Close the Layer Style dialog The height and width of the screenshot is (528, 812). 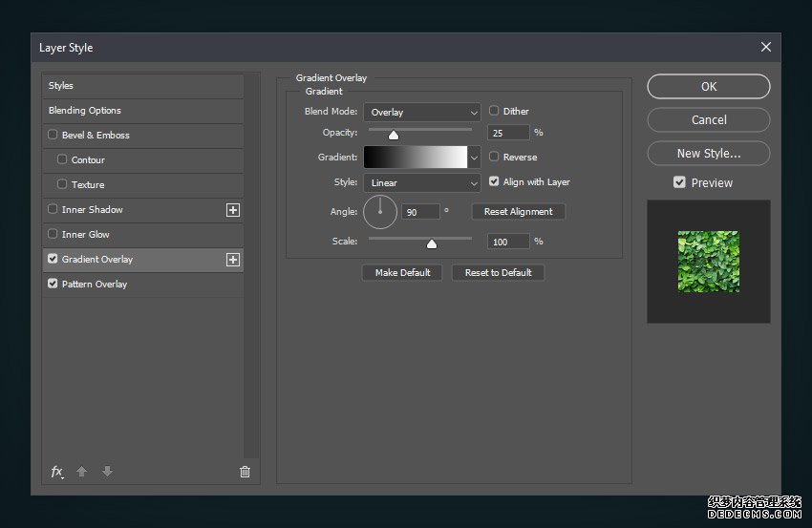766,47
